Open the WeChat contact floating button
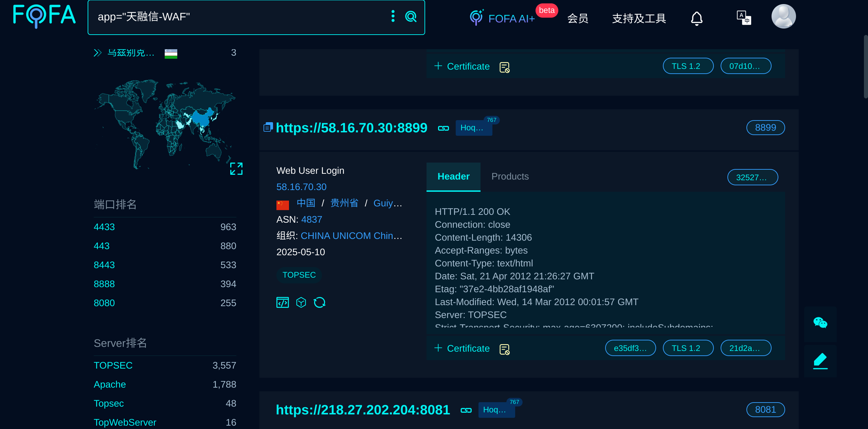Image resolution: width=868 pixels, height=429 pixels. [820, 322]
